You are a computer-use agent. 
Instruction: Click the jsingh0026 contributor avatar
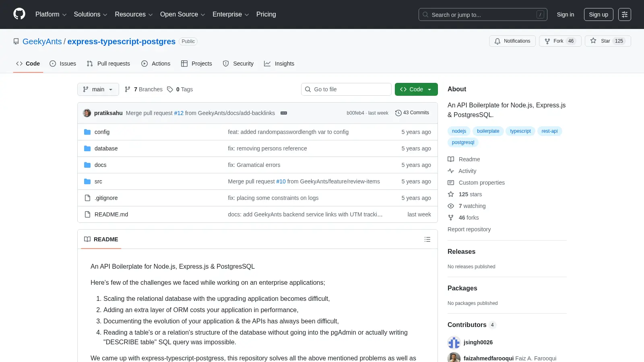point(454,343)
